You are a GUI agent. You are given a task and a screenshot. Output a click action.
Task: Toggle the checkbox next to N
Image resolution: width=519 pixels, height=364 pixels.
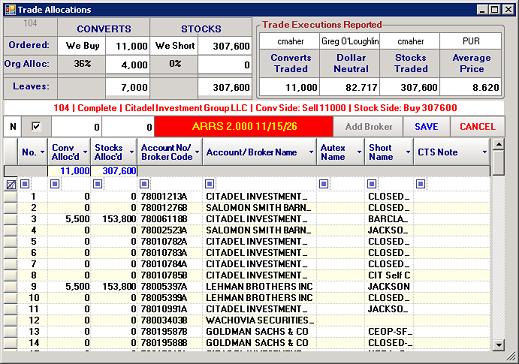pos(36,126)
